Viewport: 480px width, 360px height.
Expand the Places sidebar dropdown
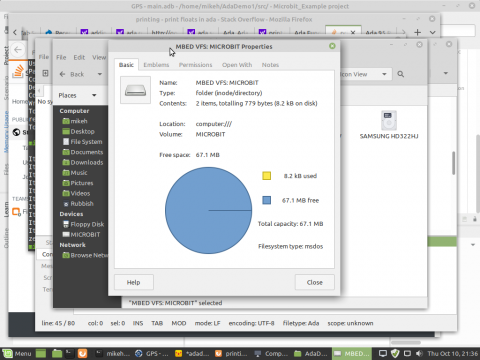tap(94, 95)
